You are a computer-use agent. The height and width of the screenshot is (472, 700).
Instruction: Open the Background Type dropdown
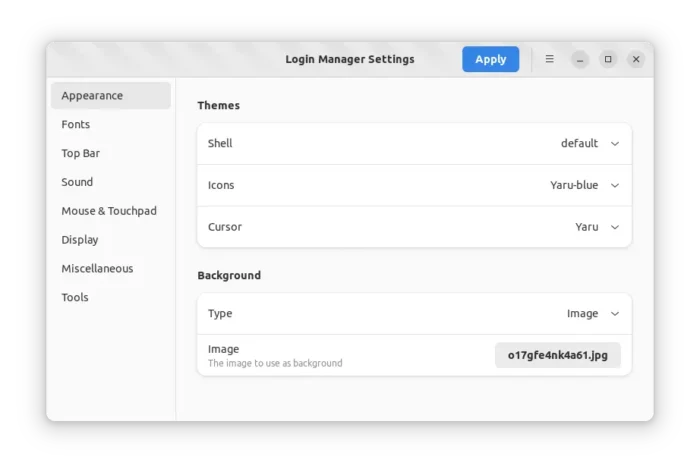point(414,313)
